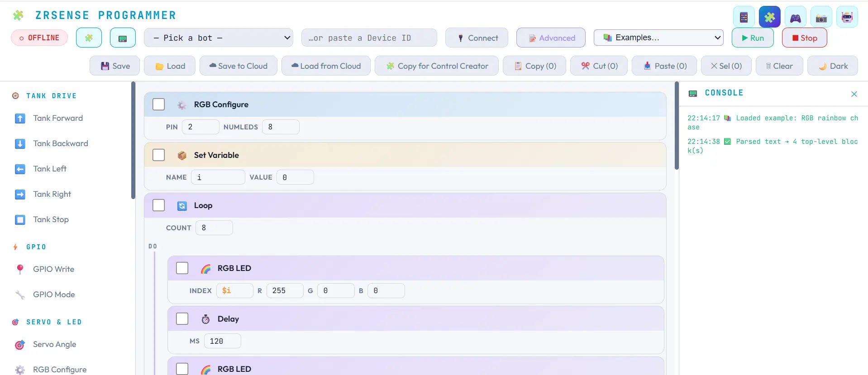Expand the Examples dropdown
The height and width of the screenshot is (375, 868).
coord(658,38)
